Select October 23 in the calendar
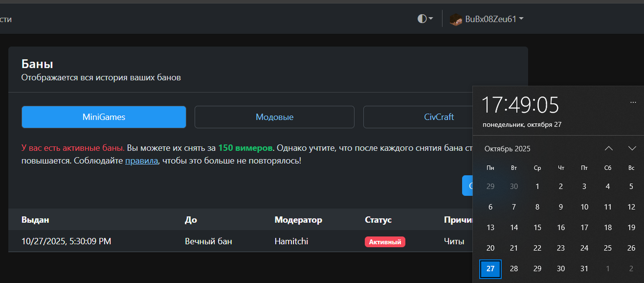This screenshot has width=644, height=283. (x=561, y=248)
